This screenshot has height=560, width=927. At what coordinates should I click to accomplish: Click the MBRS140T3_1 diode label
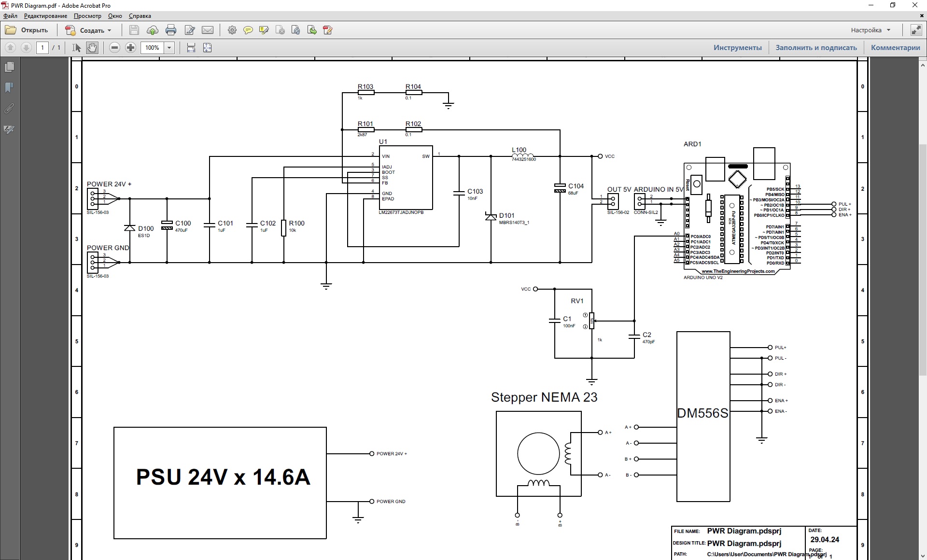pos(514,223)
